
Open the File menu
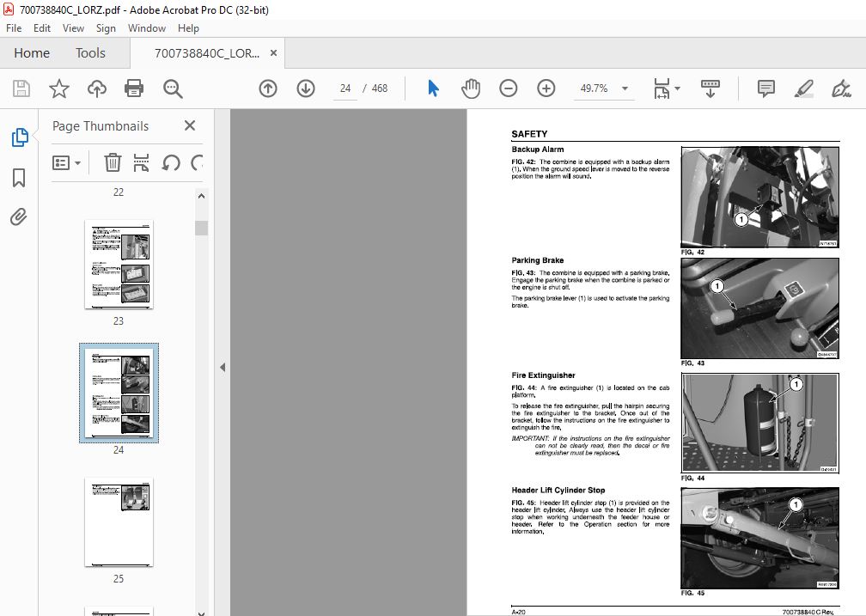click(14, 28)
